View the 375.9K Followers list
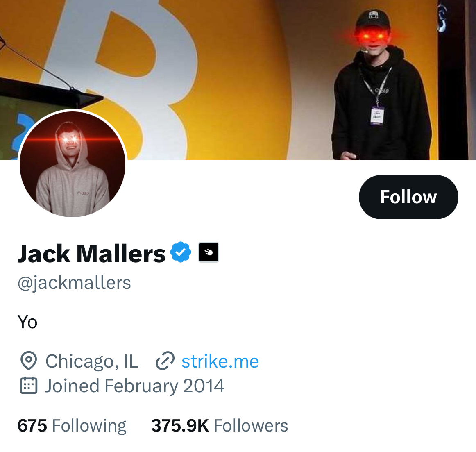This screenshot has height=452, width=476. pos(220,426)
